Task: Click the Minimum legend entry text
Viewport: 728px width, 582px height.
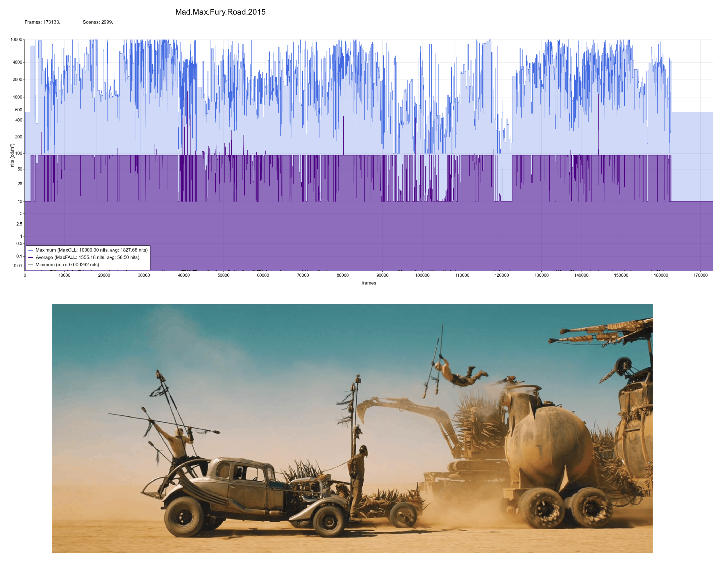Action: point(67,265)
